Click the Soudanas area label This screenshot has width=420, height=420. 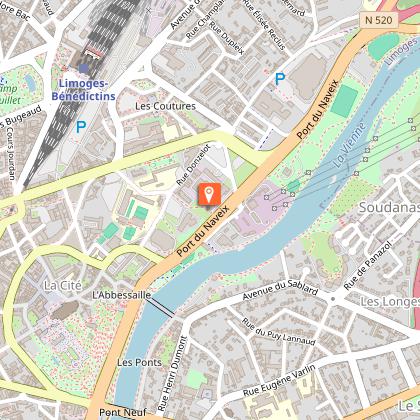tap(389, 207)
